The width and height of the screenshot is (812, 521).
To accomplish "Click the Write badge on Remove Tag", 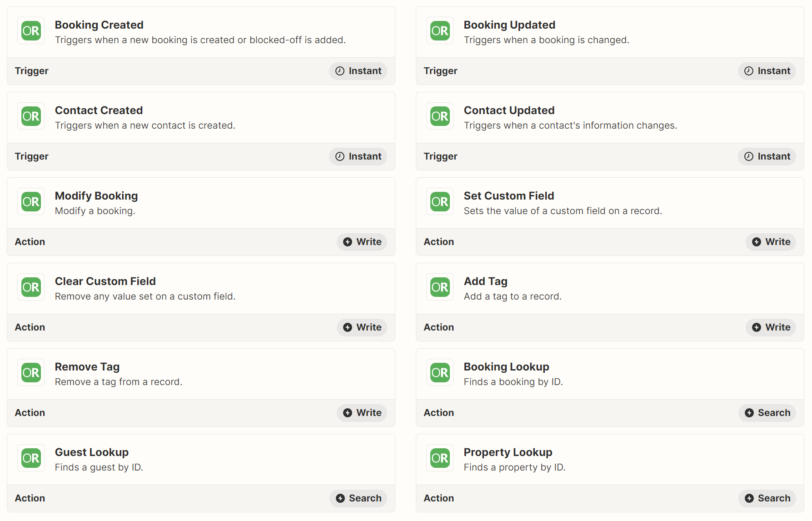I will click(x=362, y=413).
